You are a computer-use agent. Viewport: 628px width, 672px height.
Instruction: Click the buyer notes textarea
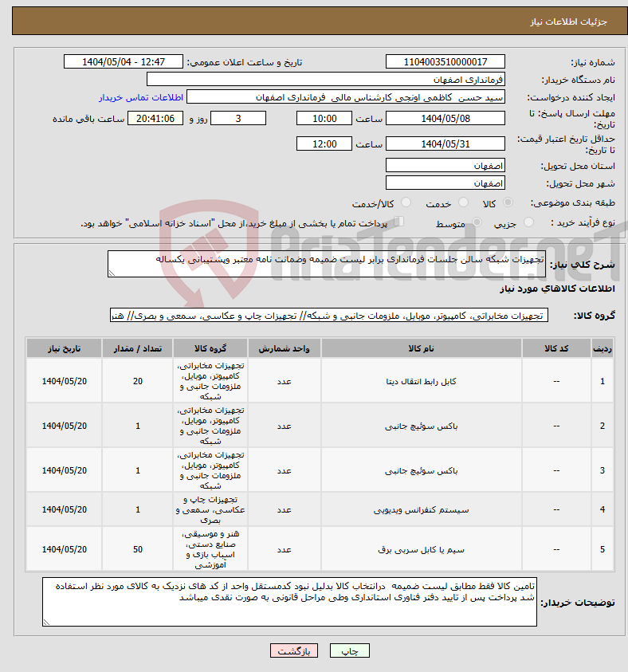click(289, 602)
